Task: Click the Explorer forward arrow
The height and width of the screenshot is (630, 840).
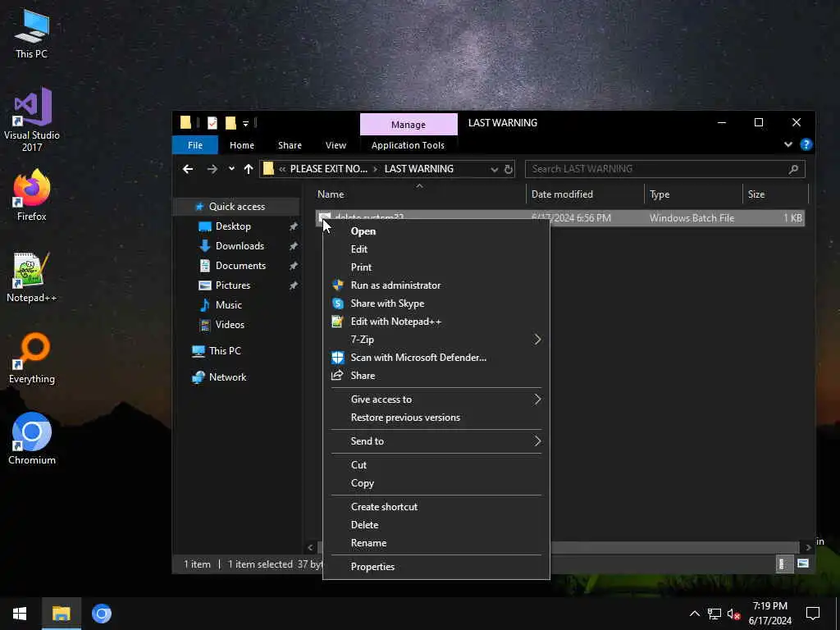Action: (x=212, y=169)
